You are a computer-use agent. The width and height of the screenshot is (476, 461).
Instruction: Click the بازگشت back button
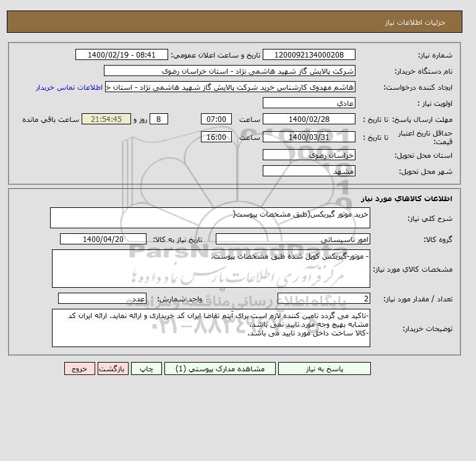pyautogui.click(x=113, y=368)
